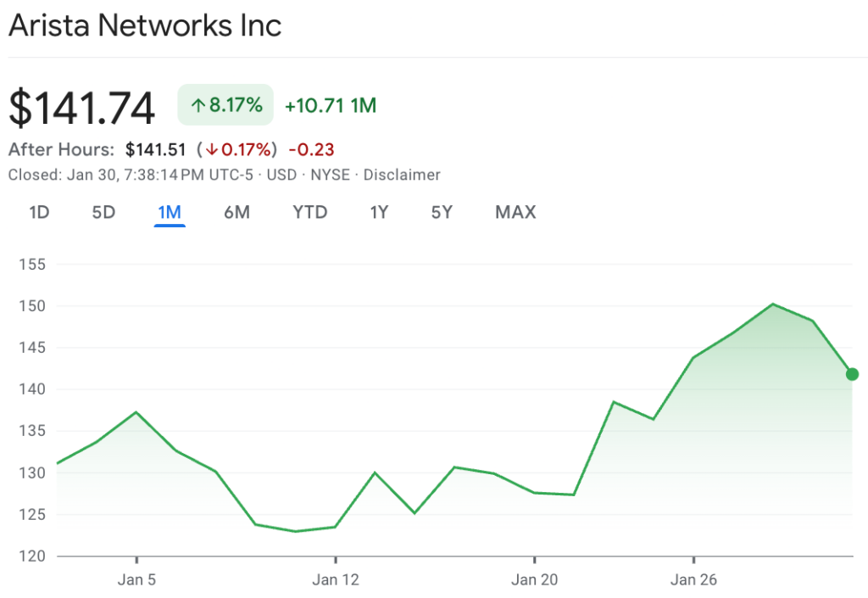The width and height of the screenshot is (868, 598).
Task: Click the +10.71 1M change value
Action: point(331,106)
